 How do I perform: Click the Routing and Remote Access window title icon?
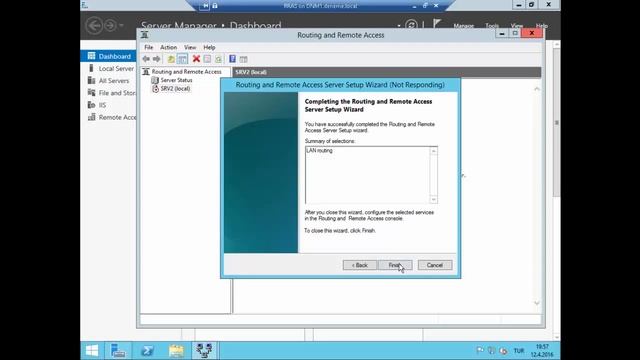coord(144,35)
